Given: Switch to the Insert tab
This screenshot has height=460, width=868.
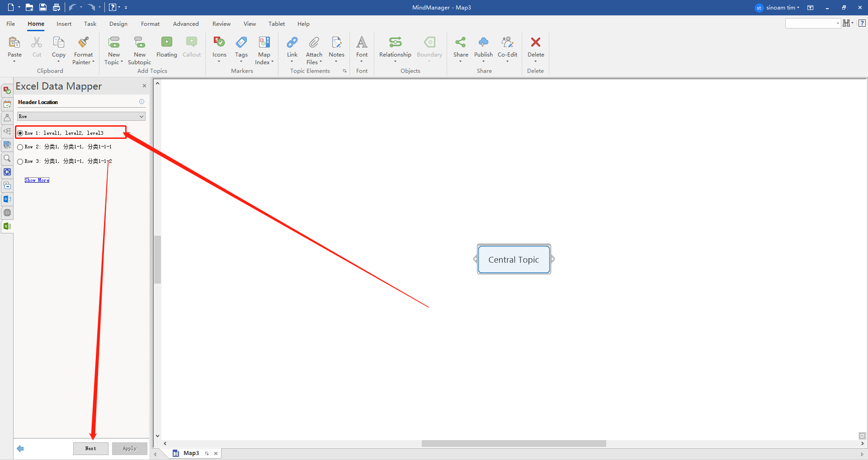Looking at the screenshot, I should click(64, 24).
